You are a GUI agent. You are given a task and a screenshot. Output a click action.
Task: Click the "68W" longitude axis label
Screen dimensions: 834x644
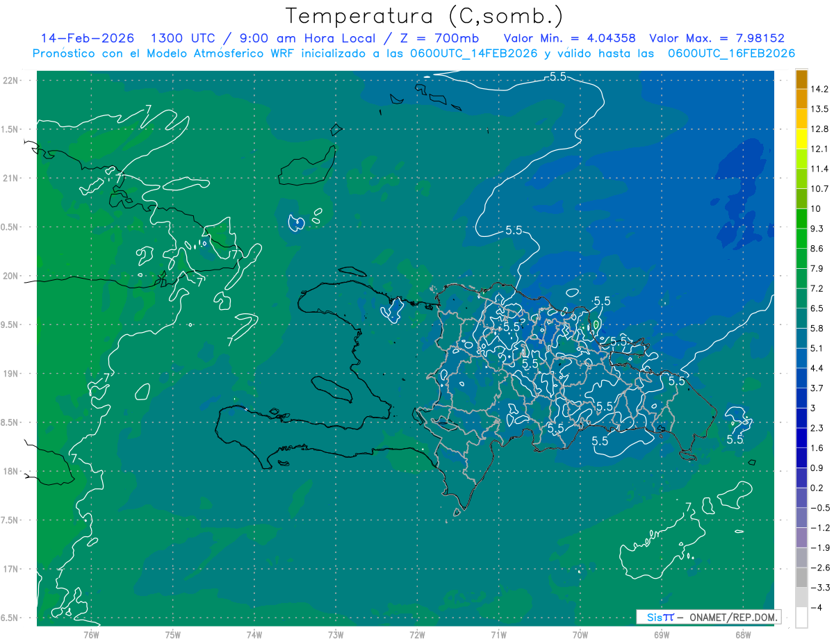click(x=742, y=634)
